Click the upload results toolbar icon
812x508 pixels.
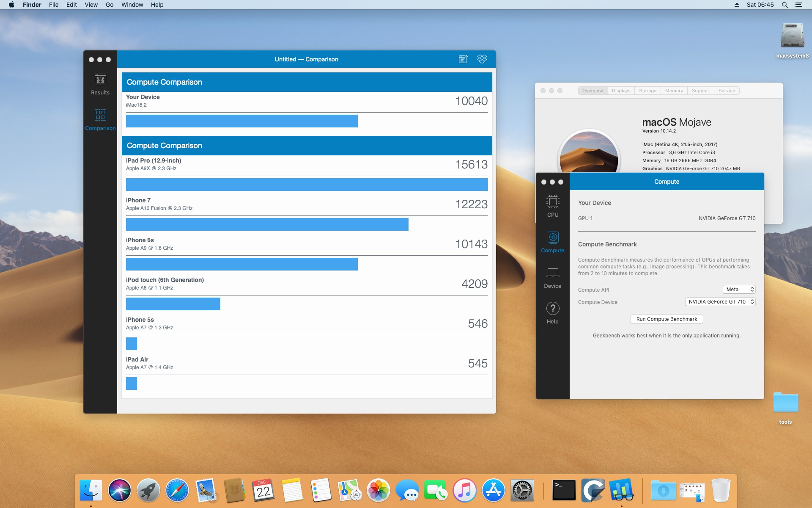(x=463, y=59)
